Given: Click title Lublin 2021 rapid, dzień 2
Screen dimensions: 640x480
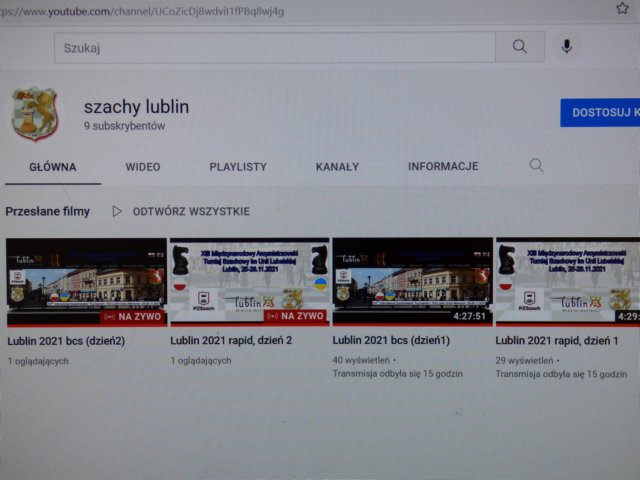Looking at the screenshot, I should pos(230,342).
